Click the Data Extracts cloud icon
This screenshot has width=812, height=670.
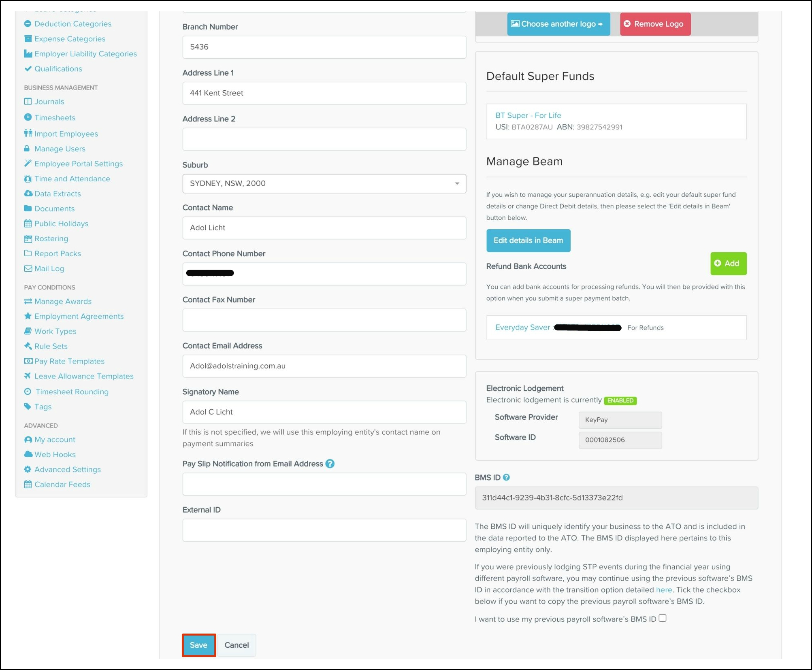tap(28, 194)
